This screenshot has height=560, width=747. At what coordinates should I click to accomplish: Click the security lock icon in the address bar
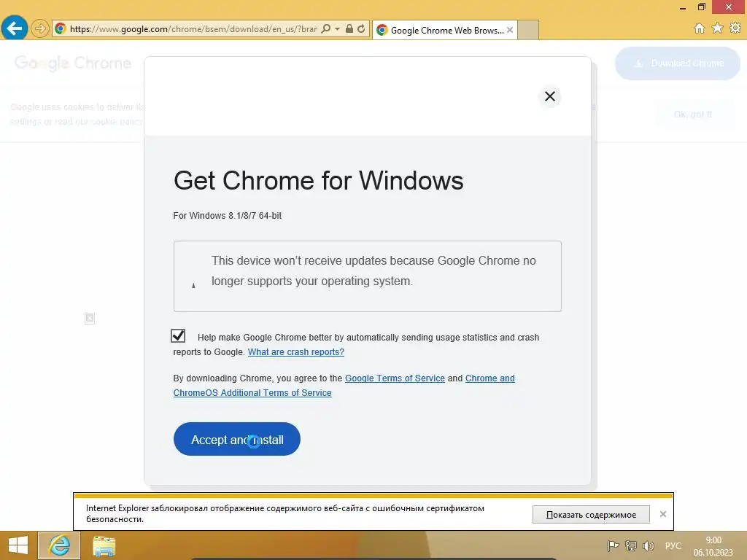click(x=349, y=29)
